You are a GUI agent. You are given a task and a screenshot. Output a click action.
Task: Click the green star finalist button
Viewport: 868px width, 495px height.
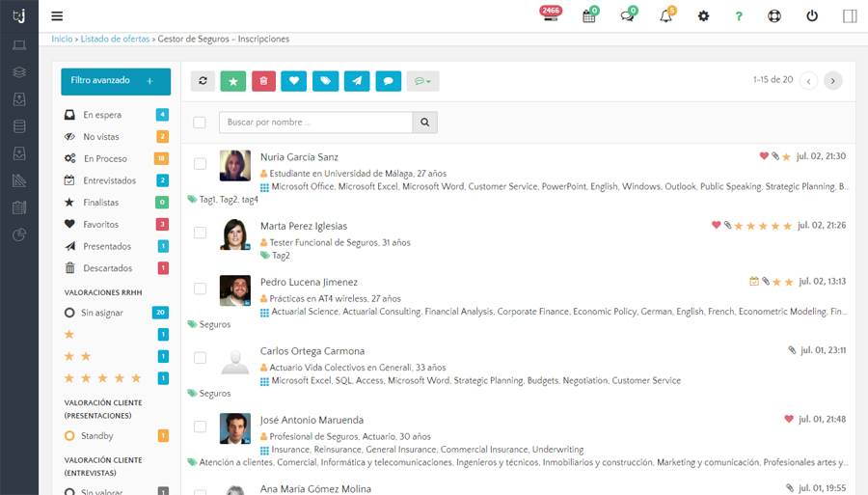[x=233, y=81]
